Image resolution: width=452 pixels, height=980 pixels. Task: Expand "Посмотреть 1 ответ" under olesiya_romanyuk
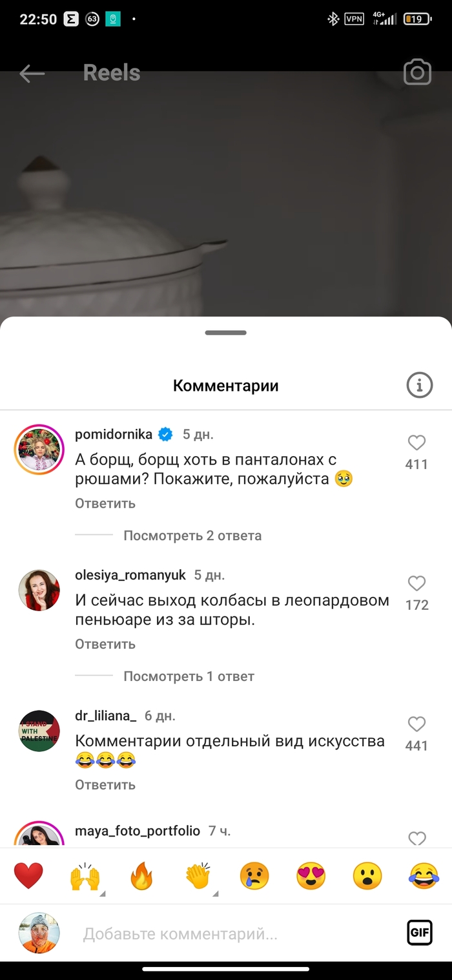(189, 676)
